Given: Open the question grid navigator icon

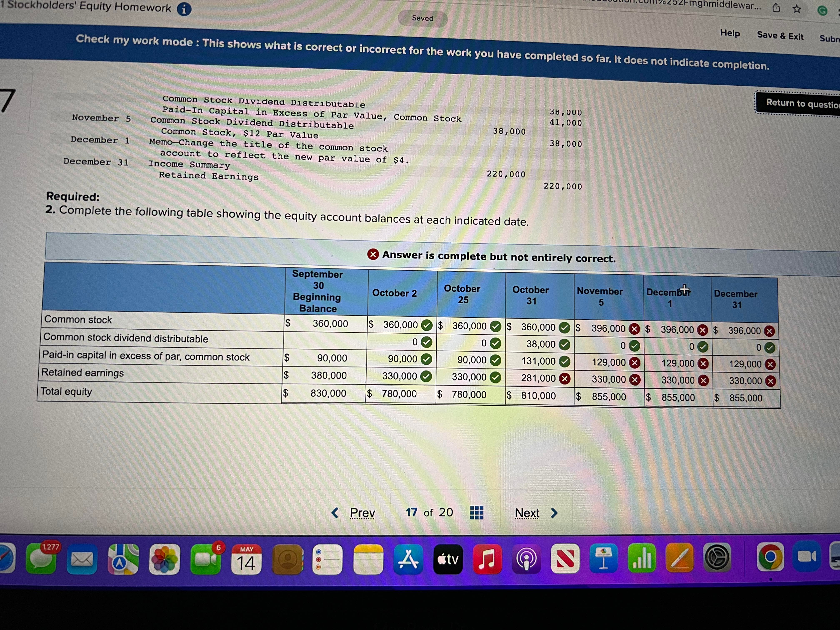Looking at the screenshot, I should (x=477, y=513).
